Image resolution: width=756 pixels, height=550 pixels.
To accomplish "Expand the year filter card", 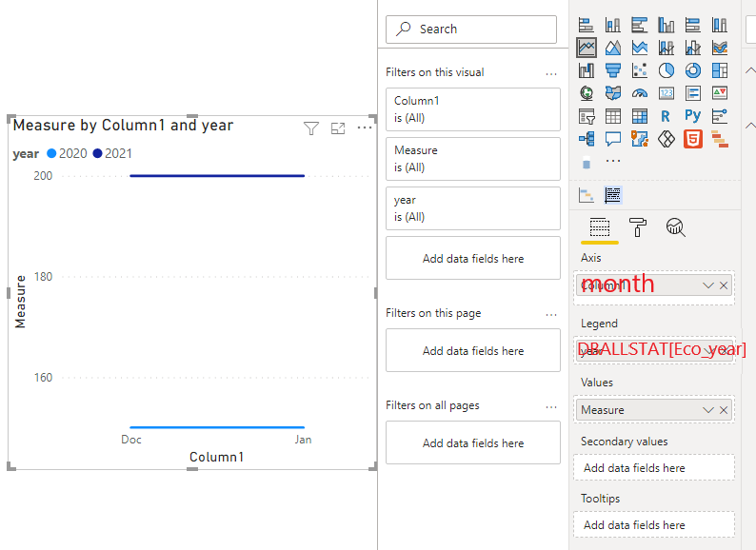I will 473,208.
